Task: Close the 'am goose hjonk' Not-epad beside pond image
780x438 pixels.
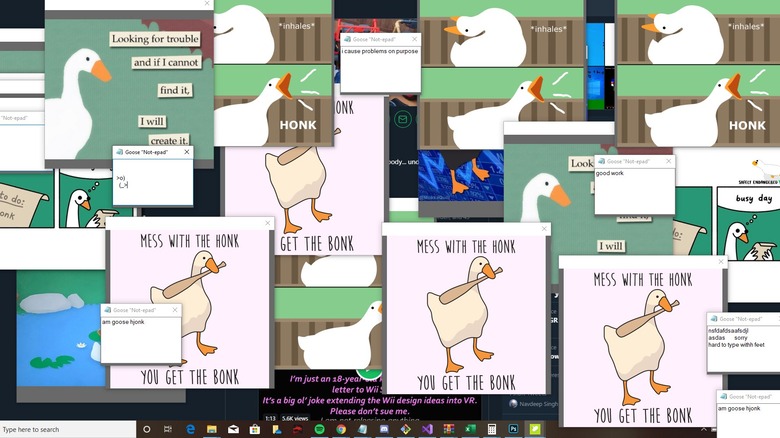Action: point(175,310)
